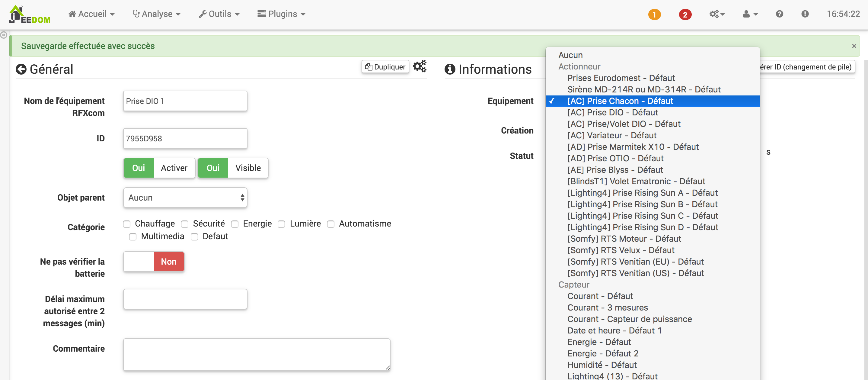The width and height of the screenshot is (868, 380).
Task: Toggle the Activer switch
Action: pyautogui.click(x=159, y=168)
